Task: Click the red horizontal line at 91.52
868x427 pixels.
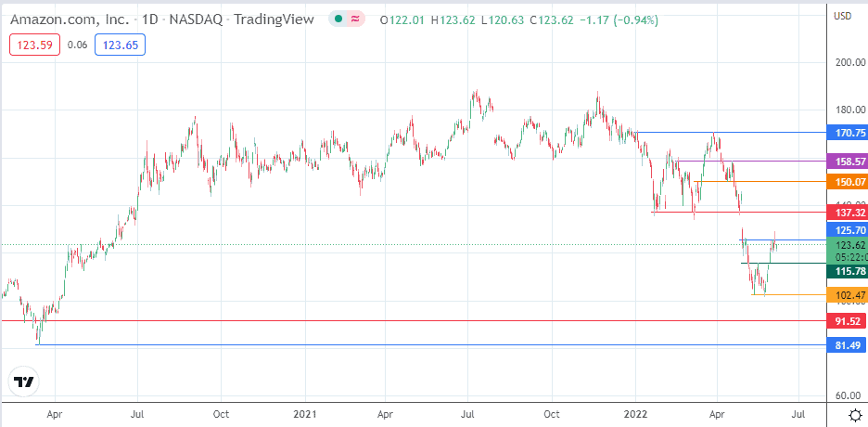Action: pyautogui.click(x=413, y=320)
